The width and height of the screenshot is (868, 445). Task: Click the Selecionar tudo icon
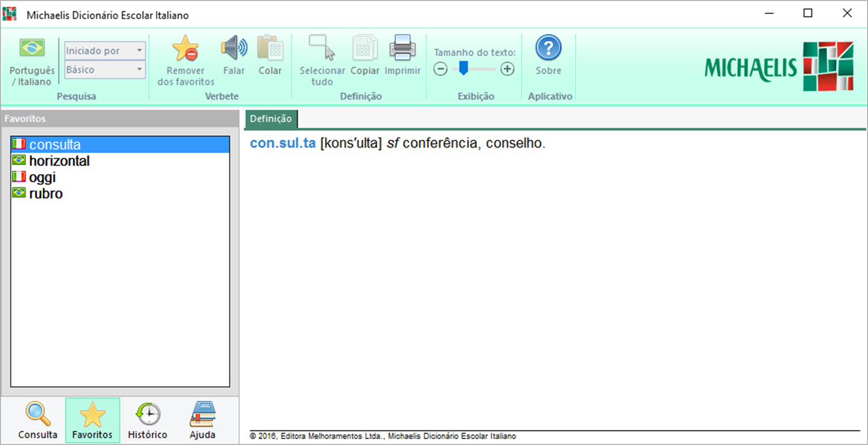[x=322, y=48]
